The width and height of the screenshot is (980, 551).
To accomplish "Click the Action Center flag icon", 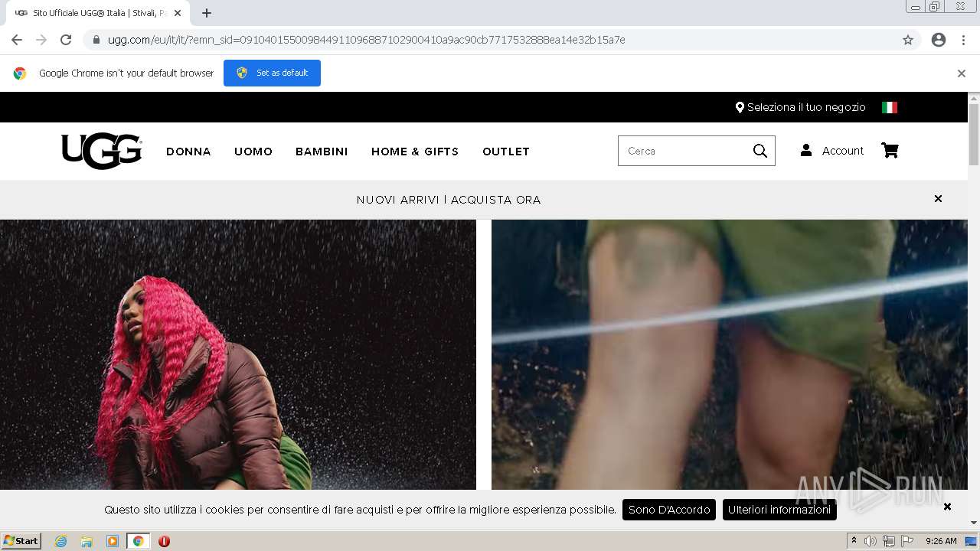I will click(x=907, y=541).
